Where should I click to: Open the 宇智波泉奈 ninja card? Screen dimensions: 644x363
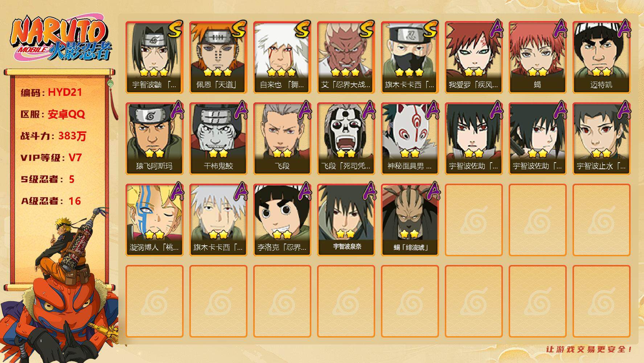click(346, 220)
